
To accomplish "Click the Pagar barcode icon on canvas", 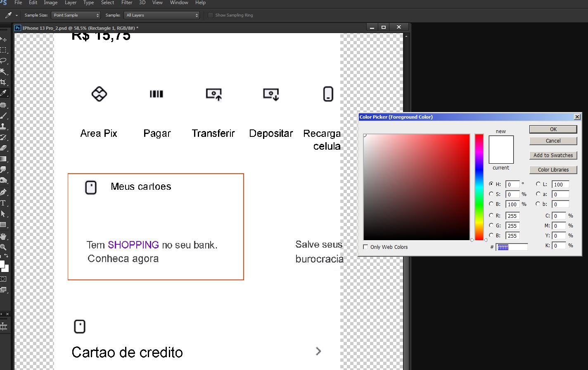I will (156, 94).
